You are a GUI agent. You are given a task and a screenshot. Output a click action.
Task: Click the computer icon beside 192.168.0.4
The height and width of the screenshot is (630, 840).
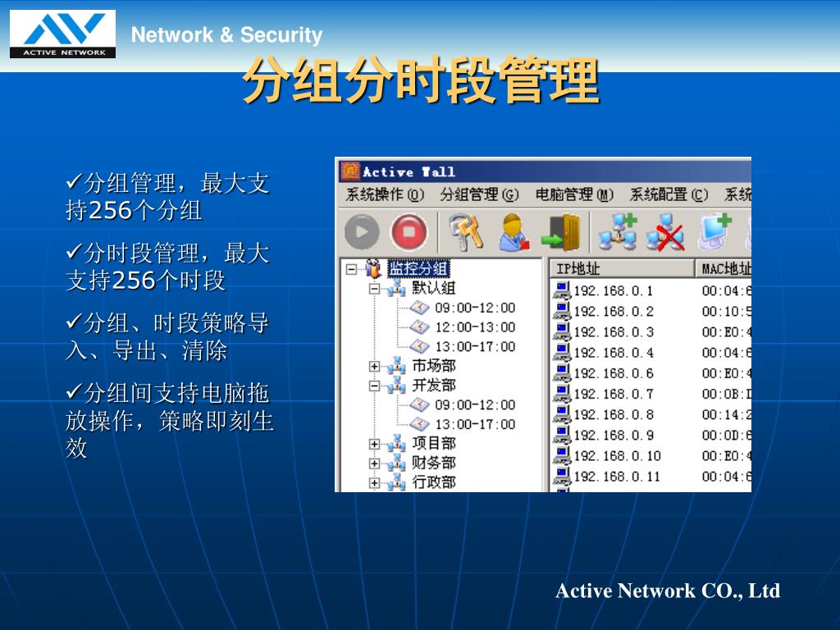click(x=561, y=353)
